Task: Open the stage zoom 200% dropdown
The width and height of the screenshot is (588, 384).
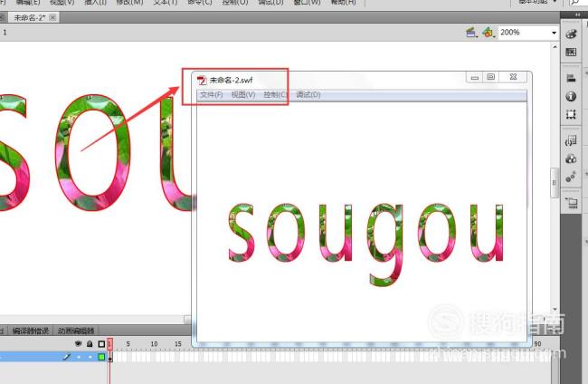Action: click(554, 33)
